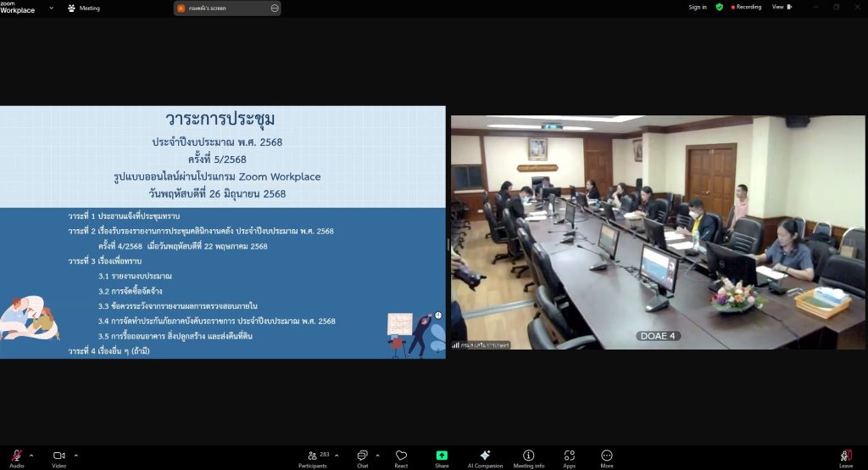Screen dimensions: 868x470
Task: Show Meeting info details
Action: pos(529,456)
